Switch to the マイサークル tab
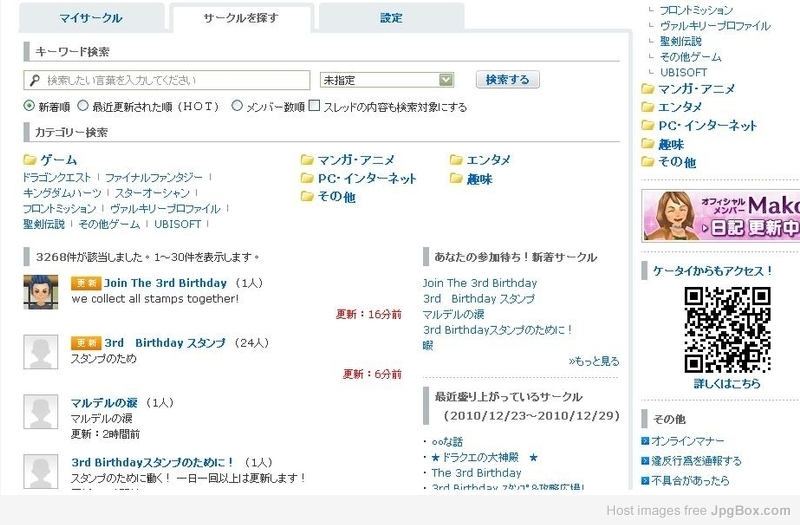Image resolution: width=800 pixels, height=525 pixels. (x=93, y=18)
